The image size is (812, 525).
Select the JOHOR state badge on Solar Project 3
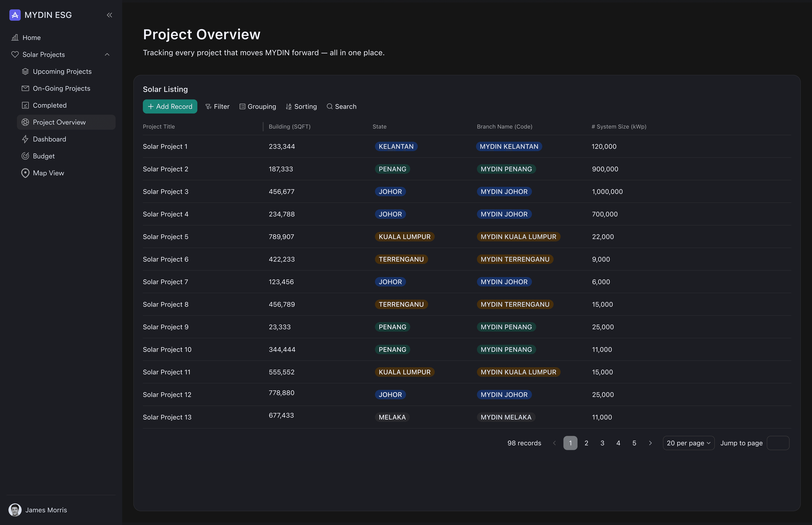390,191
